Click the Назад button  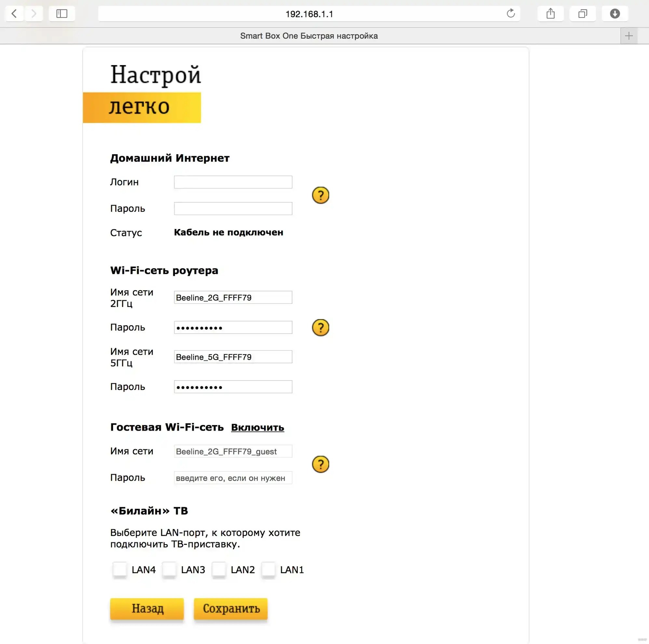(x=147, y=609)
